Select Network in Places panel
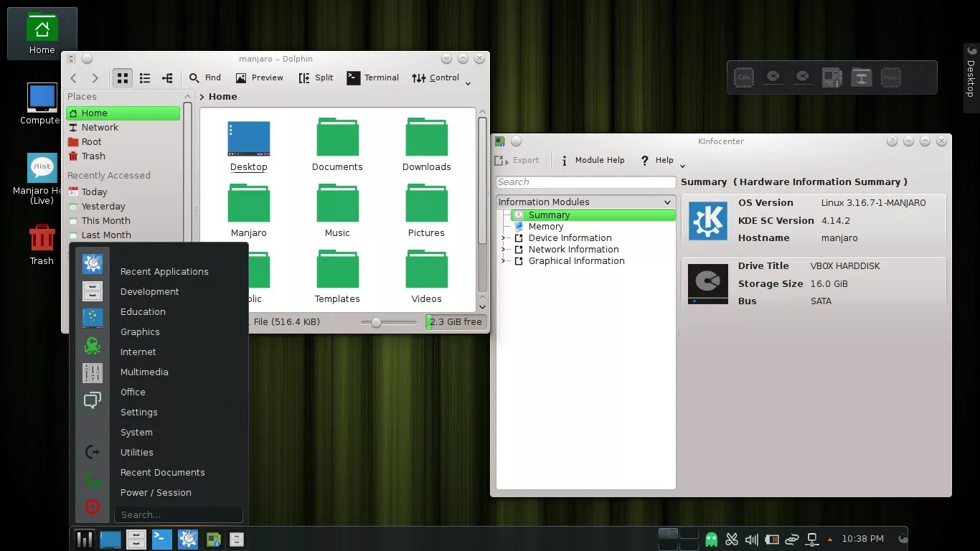 pos(123,128)
